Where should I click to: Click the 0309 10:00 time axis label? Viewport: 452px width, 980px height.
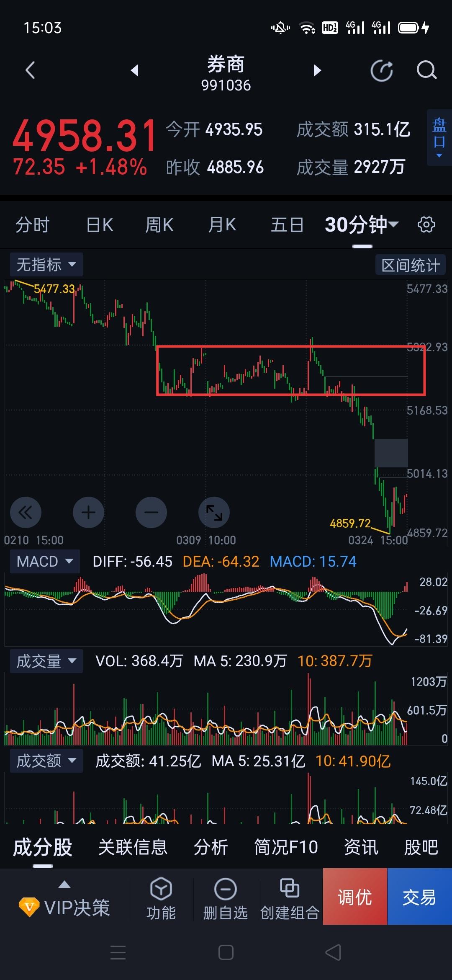[206, 540]
